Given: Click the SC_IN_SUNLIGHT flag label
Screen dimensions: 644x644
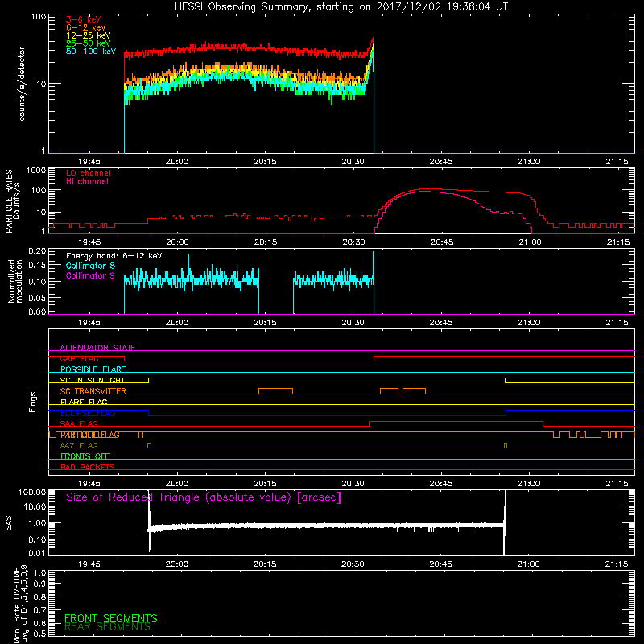Looking at the screenshot, I should tap(93, 380).
